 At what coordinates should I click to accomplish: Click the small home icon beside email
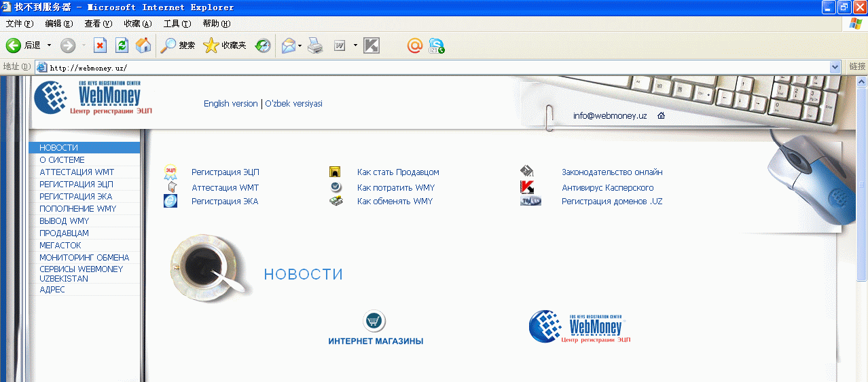pyautogui.click(x=661, y=115)
